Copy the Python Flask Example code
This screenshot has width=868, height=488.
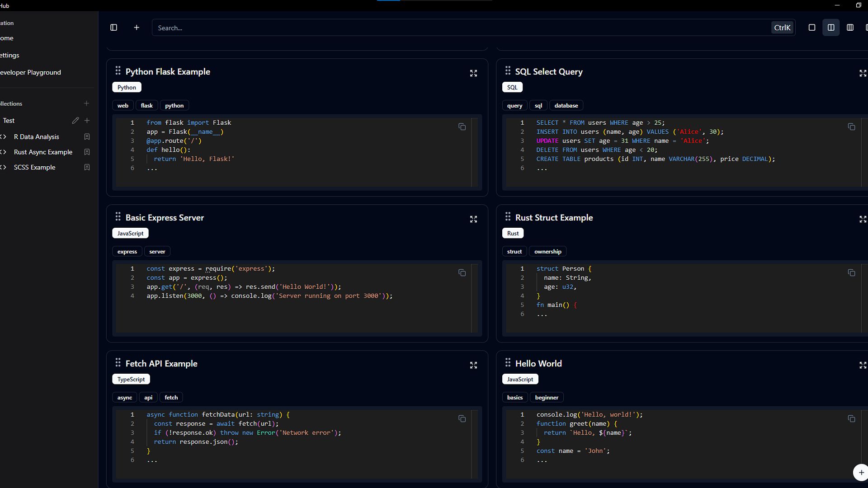(462, 127)
